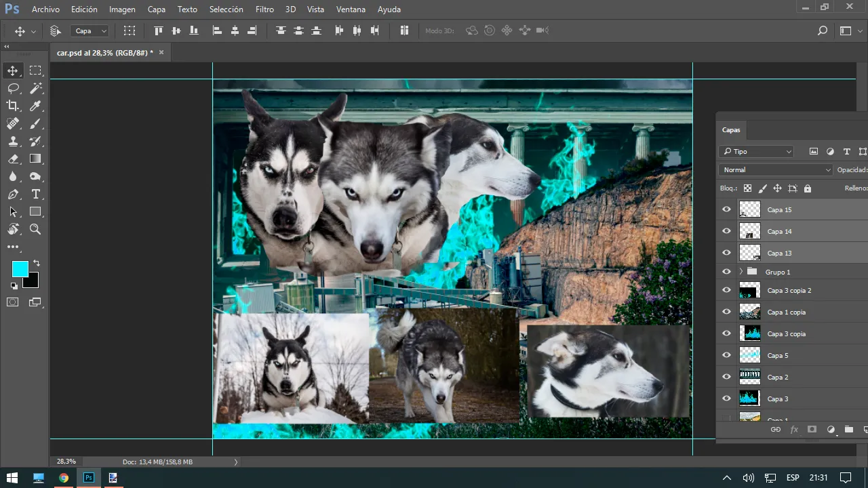Change the screen mode
Screen dimensions: 868x488
pos(35,302)
